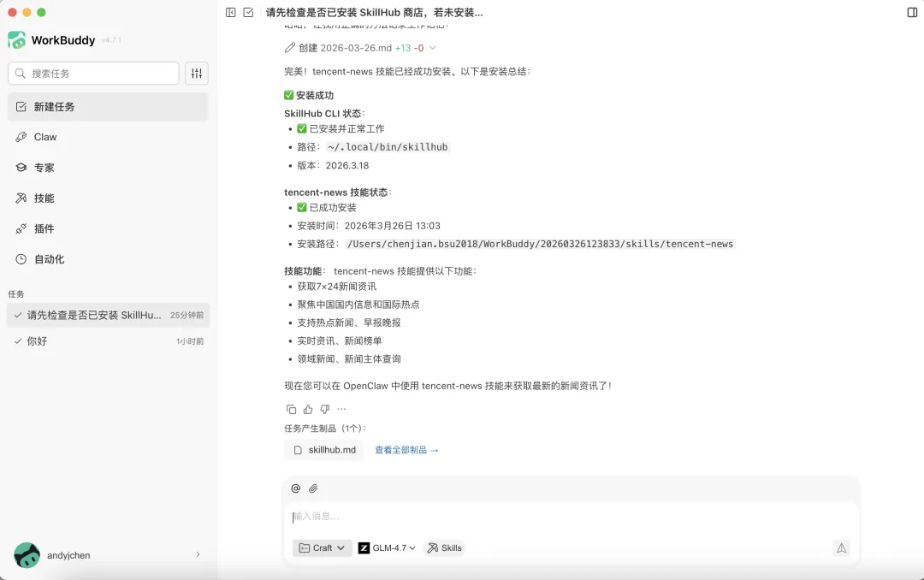Open the GLM-4.7 model dropdown
924x580 pixels.
pos(386,547)
